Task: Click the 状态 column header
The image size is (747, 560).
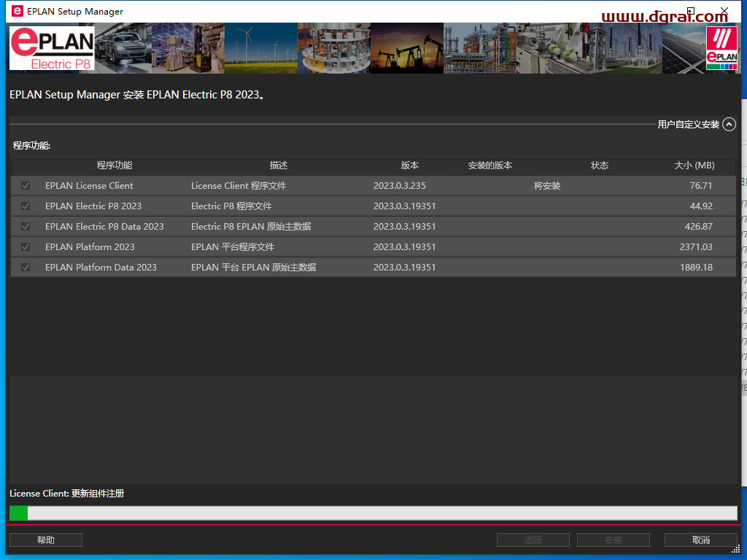Action: point(600,166)
